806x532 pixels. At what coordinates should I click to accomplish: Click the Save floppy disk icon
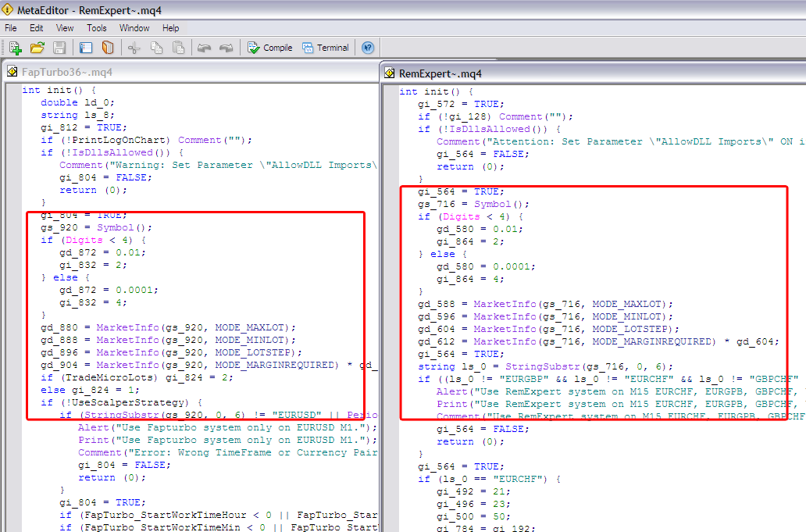point(59,48)
